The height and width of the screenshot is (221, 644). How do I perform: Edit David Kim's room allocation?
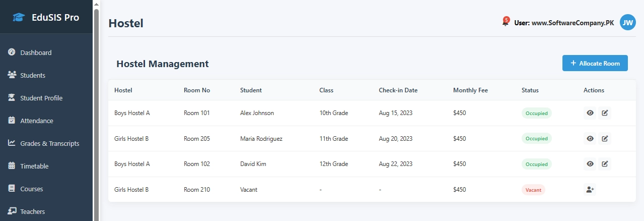[x=605, y=164]
